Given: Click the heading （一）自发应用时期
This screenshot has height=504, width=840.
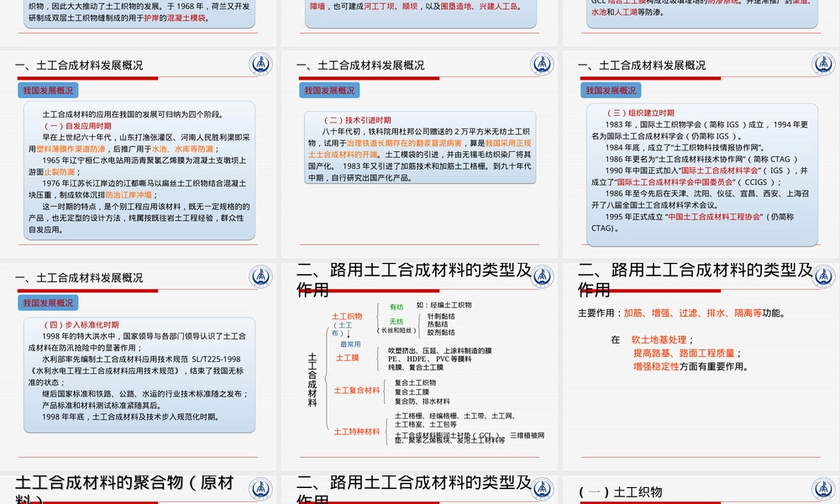Looking at the screenshot, I should (77, 126).
